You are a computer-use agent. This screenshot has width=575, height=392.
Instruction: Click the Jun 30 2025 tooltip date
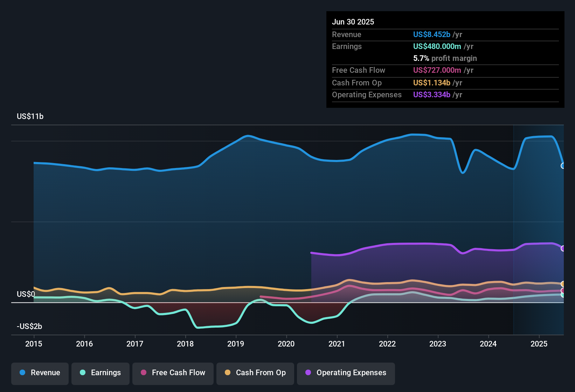353,22
